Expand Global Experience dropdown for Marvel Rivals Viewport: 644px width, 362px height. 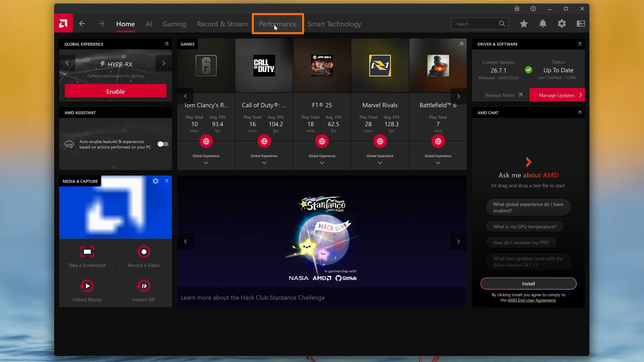(380, 163)
